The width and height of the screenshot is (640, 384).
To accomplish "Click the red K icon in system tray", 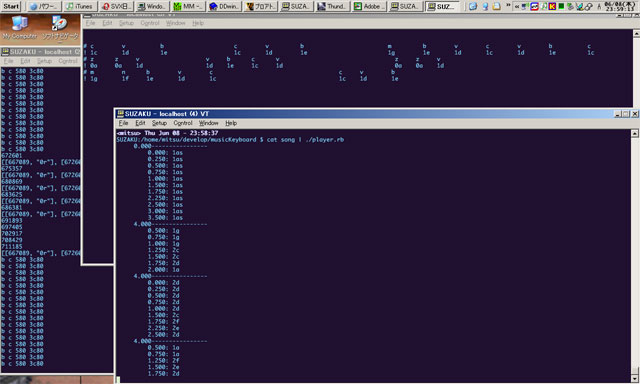I will (x=552, y=6).
